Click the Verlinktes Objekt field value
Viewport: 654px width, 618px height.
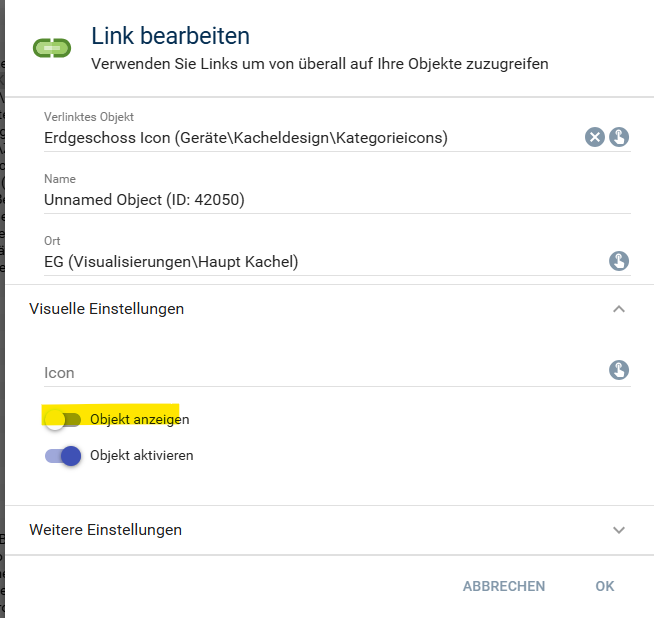tap(246, 139)
